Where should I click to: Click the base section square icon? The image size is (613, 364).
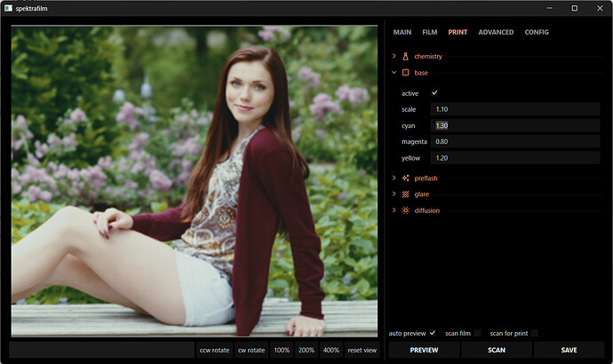point(405,73)
